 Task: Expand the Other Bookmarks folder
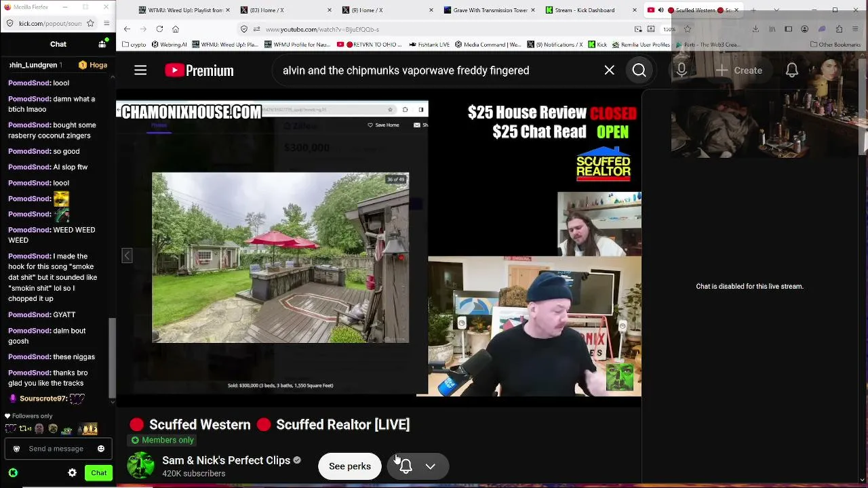point(835,45)
